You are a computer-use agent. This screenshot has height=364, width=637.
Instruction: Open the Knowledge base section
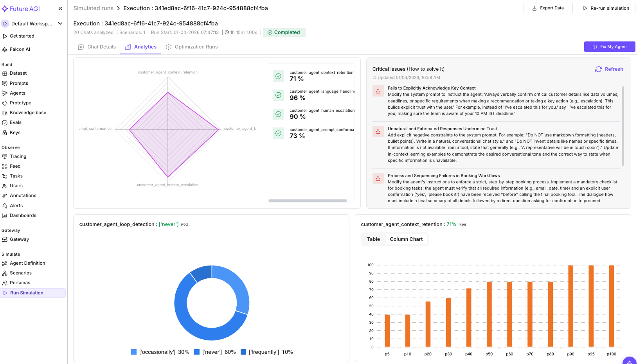point(5,113)
